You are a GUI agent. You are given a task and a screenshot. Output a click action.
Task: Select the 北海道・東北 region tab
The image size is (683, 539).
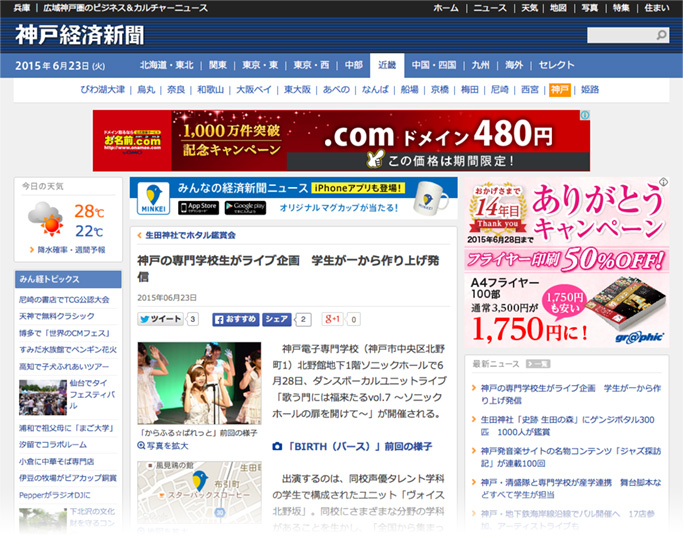coord(166,65)
